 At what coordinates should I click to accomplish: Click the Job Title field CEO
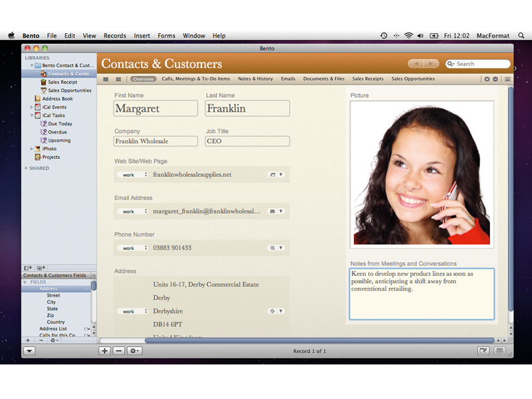coord(247,141)
